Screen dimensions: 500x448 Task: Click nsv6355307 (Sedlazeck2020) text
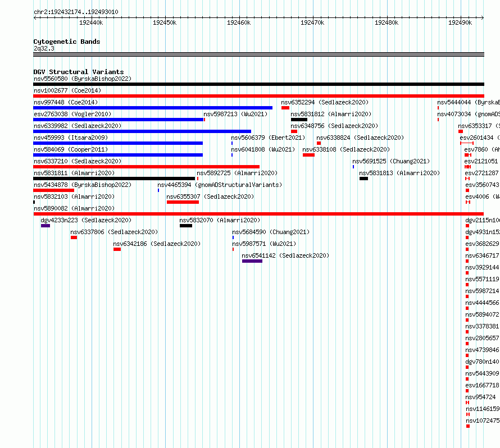[210, 196]
